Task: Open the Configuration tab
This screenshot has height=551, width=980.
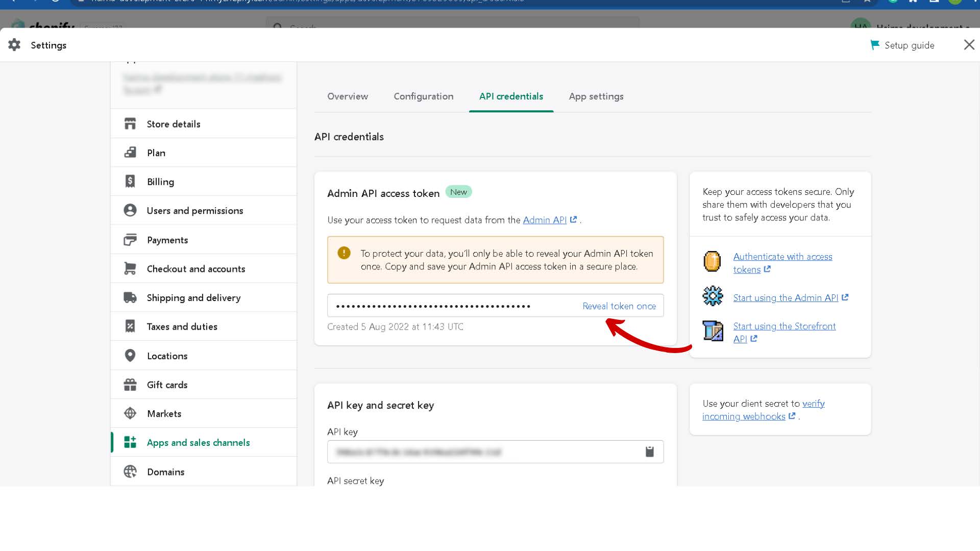Action: pyautogui.click(x=423, y=96)
